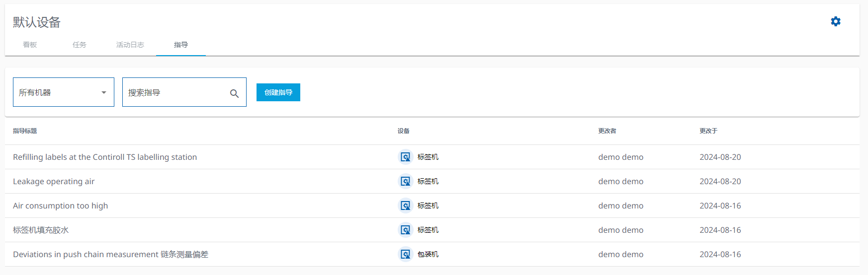Click device icon in Refilling labels row
This screenshot has height=275, width=868.
406,157
